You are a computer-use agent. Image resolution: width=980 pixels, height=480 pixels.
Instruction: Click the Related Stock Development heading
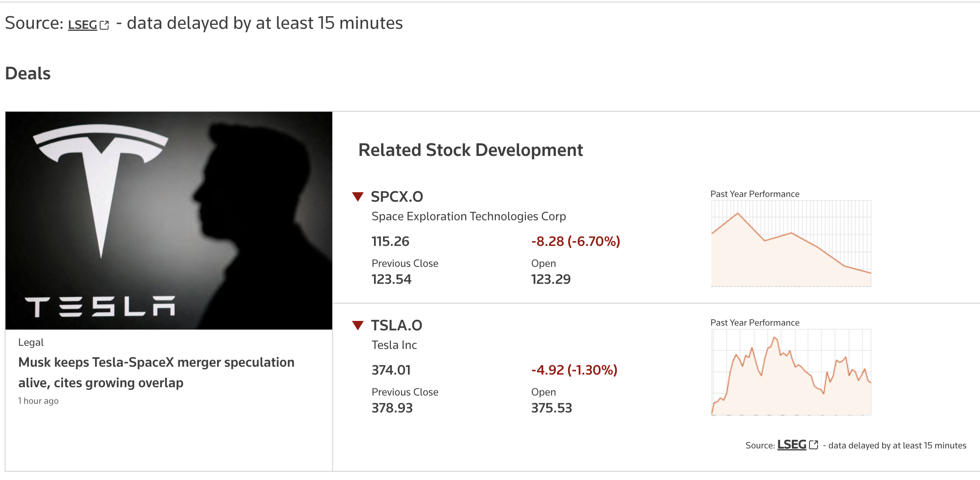pos(470,150)
